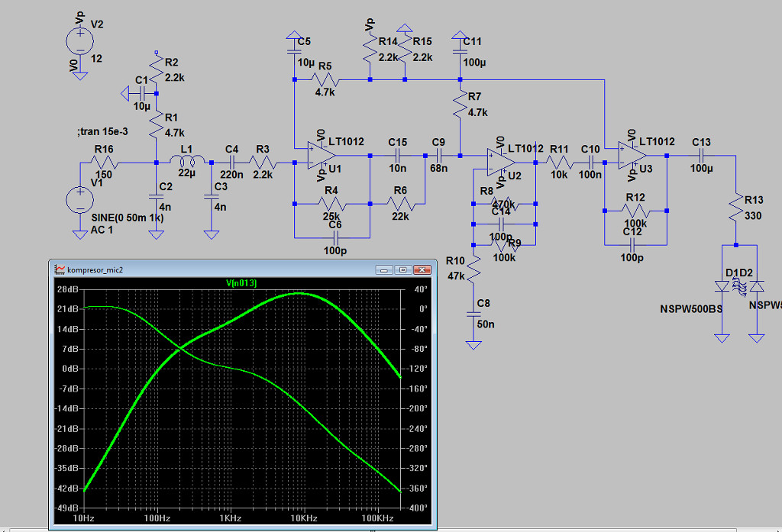The image size is (782, 532).
Task: Minimize the kompresor_mic2 plot window
Action: pyautogui.click(x=386, y=269)
